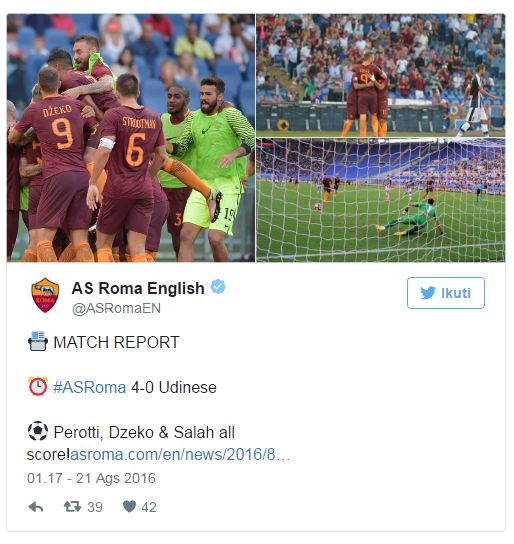Click the blue verified badge
Screen dimensions: 514x544
[x=219, y=287]
